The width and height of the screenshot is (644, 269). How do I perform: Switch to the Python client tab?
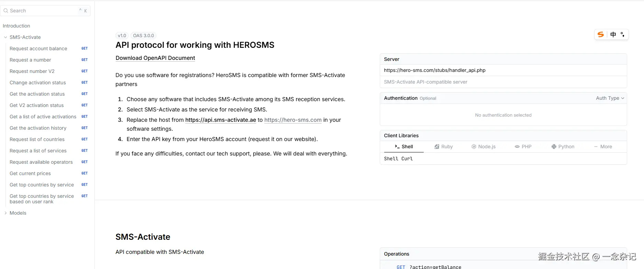(563, 147)
